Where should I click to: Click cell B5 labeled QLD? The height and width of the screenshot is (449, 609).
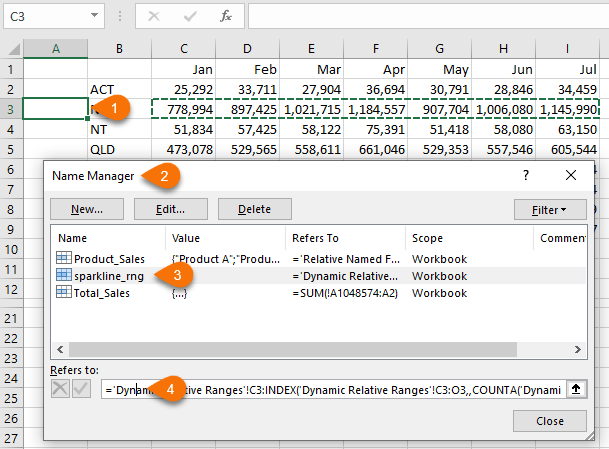pos(120,150)
